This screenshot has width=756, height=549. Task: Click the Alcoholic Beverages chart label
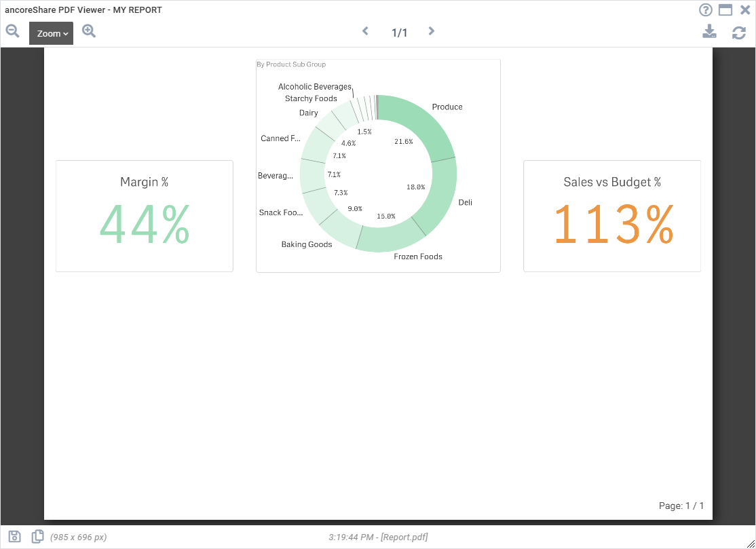coord(315,87)
